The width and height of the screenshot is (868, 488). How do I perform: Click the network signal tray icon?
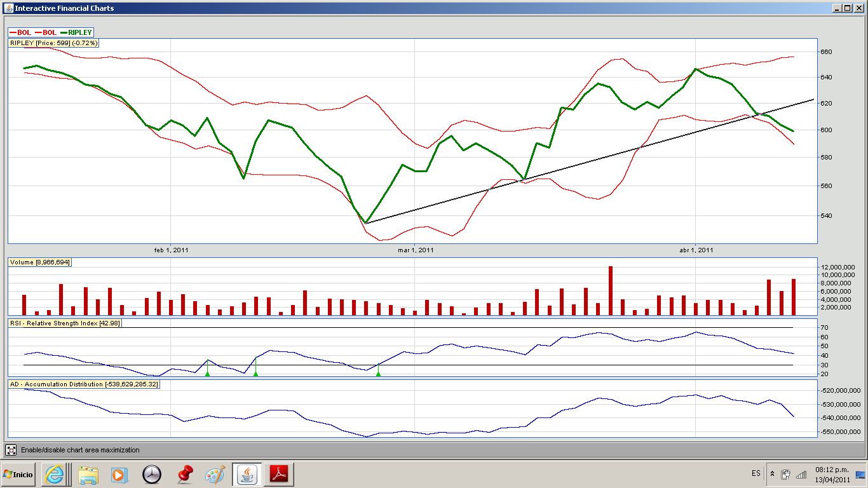(x=801, y=474)
